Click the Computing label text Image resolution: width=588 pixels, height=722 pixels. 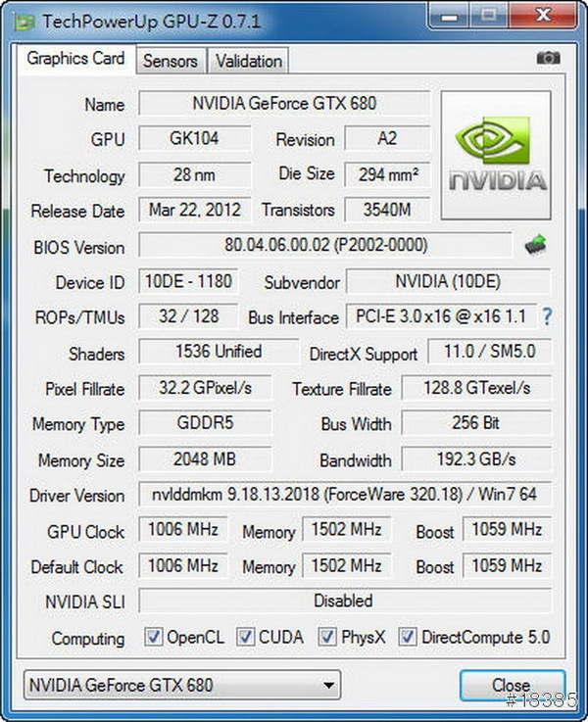point(88,639)
